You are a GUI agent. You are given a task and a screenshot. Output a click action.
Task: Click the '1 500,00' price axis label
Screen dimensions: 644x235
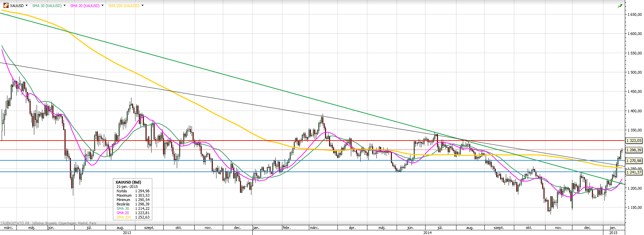tap(635, 72)
